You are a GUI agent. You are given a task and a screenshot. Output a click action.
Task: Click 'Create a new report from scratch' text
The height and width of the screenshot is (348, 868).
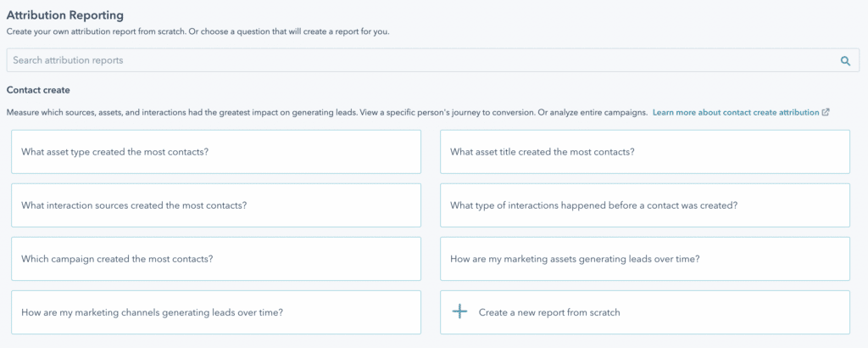coord(549,312)
